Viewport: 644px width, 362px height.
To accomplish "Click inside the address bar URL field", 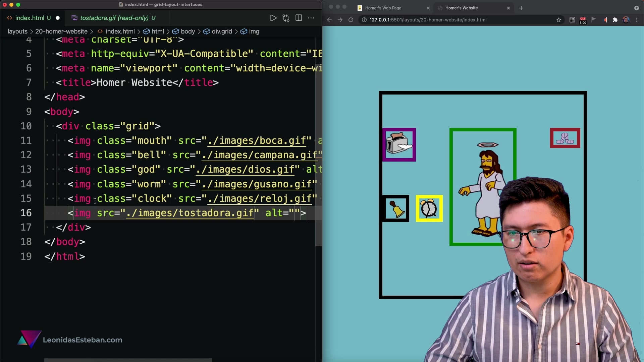I will pyautogui.click(x=436, y=20).
